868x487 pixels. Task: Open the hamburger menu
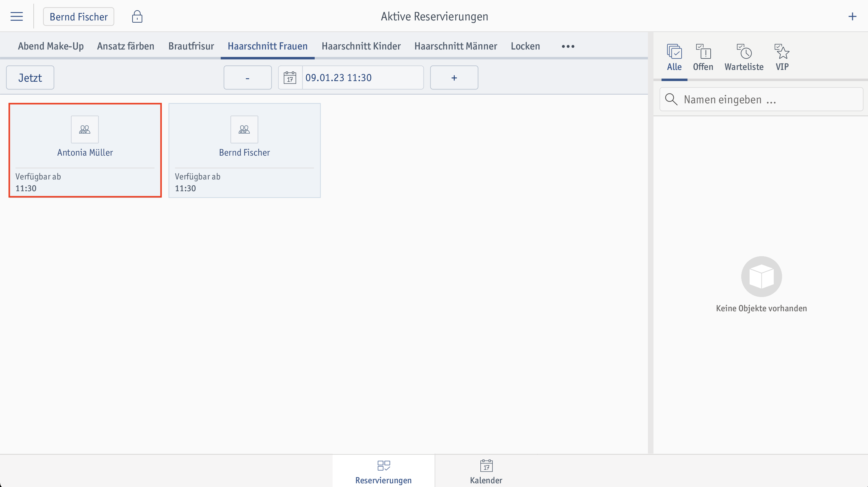(16, 16)
